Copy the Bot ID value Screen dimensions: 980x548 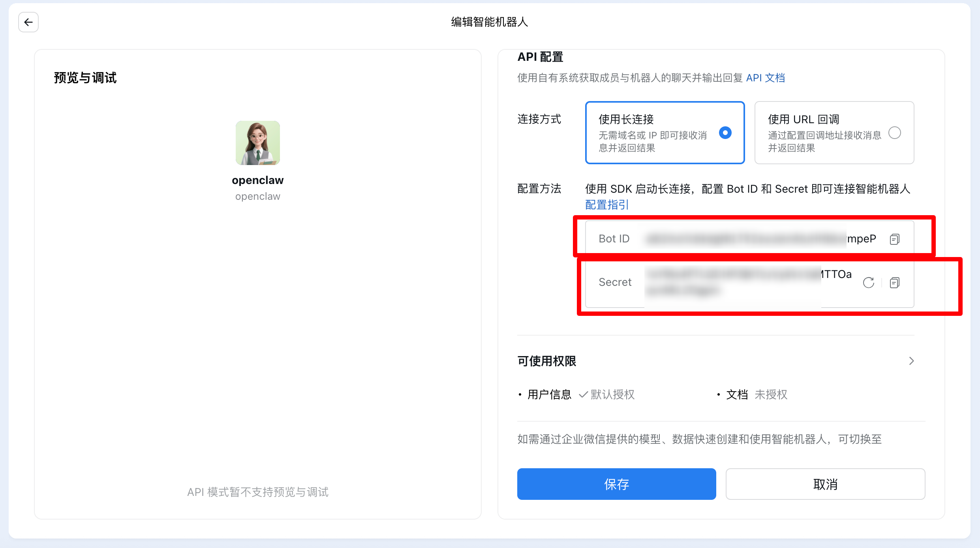point(894,239)
